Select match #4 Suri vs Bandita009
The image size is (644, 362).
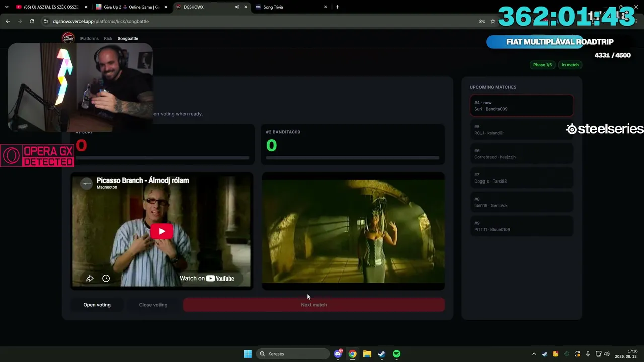pyautogui.click(x=521, y=106)
